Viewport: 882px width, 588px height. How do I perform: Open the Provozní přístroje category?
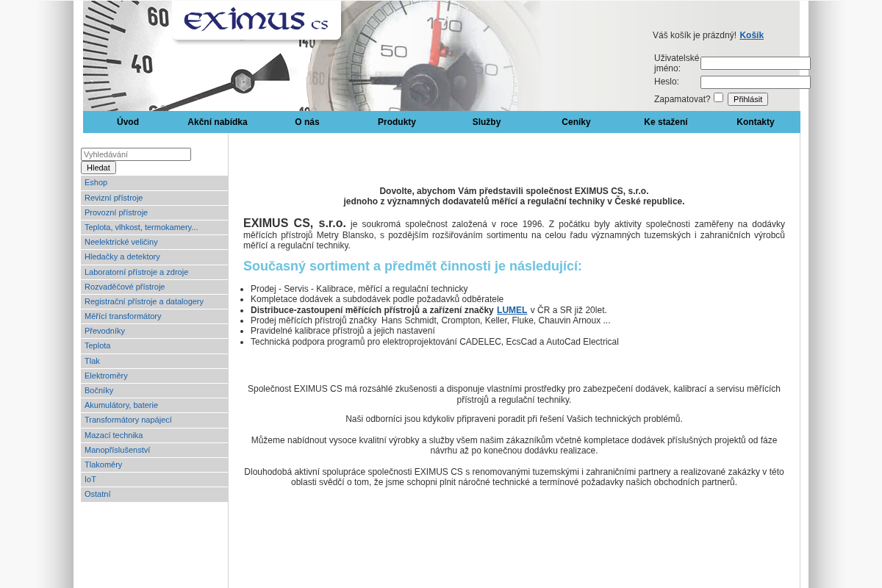click(x=154, y=212)
